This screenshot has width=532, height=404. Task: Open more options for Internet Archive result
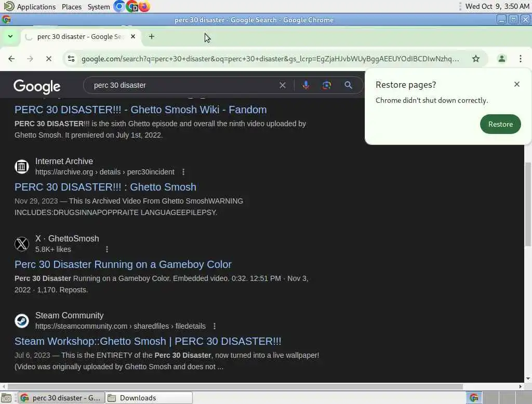click(x=183, y=172)
